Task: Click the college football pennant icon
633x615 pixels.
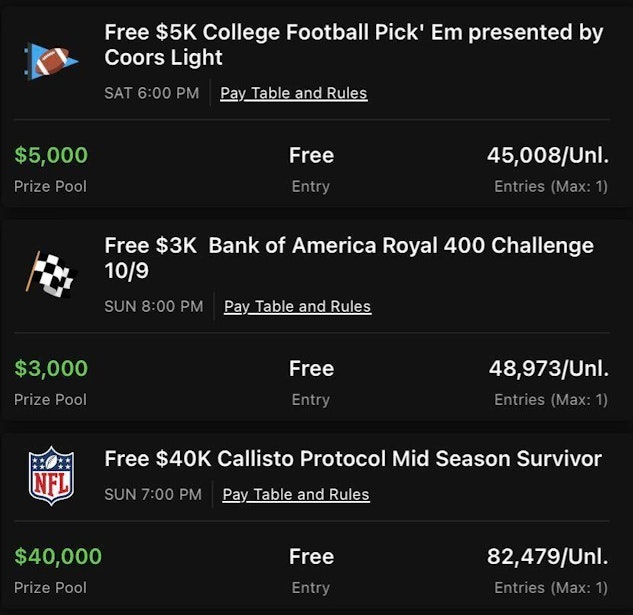Action: click(51, 63)
